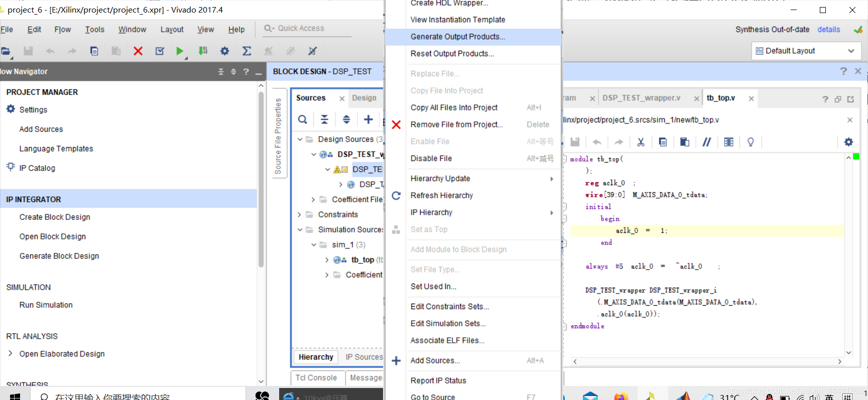Click the Generate Bitstream toolbar icon
This screenshot has width=868, height=400.
tap(203, 51)
